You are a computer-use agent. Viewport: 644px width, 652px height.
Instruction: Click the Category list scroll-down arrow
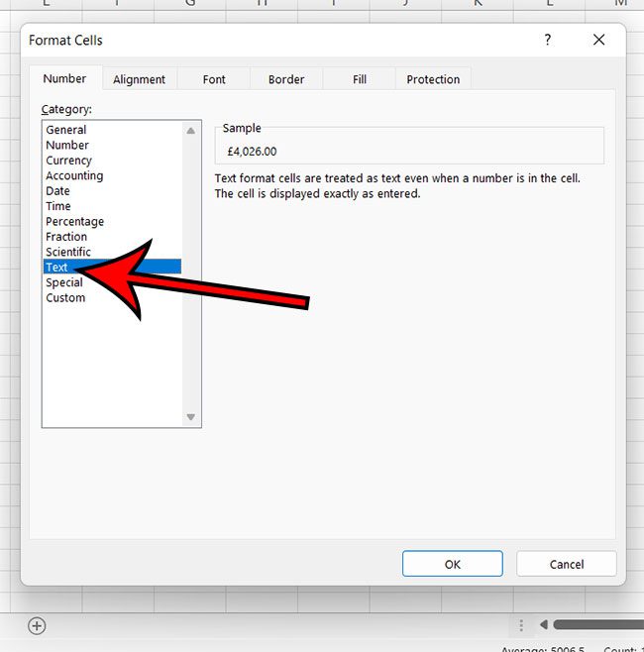click(191, 417)
